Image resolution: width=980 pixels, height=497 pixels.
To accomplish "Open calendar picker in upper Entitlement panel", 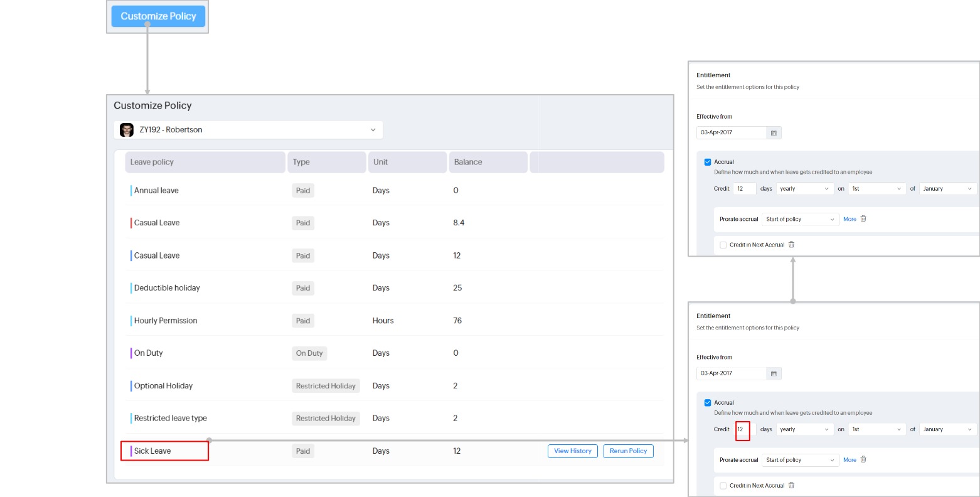I will click(774, 133).
